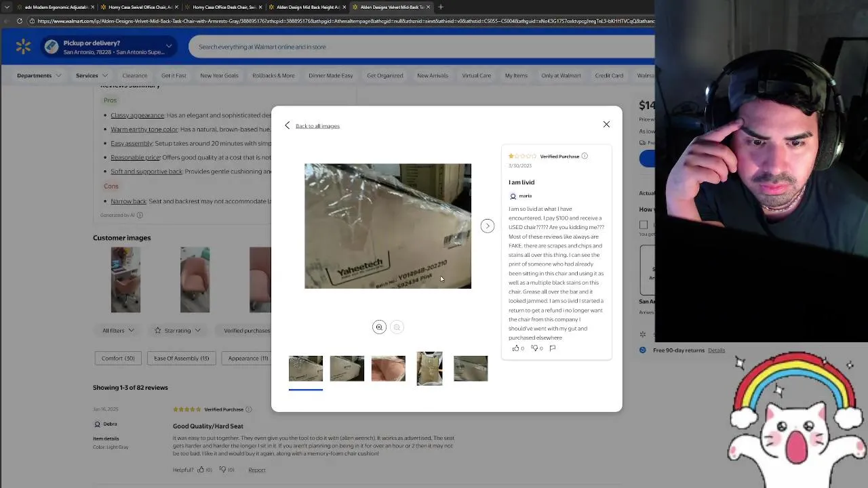The height and width of the screenshot is (488, 868).
Task: Open a new browser tab
Action: tap(441, 7)
